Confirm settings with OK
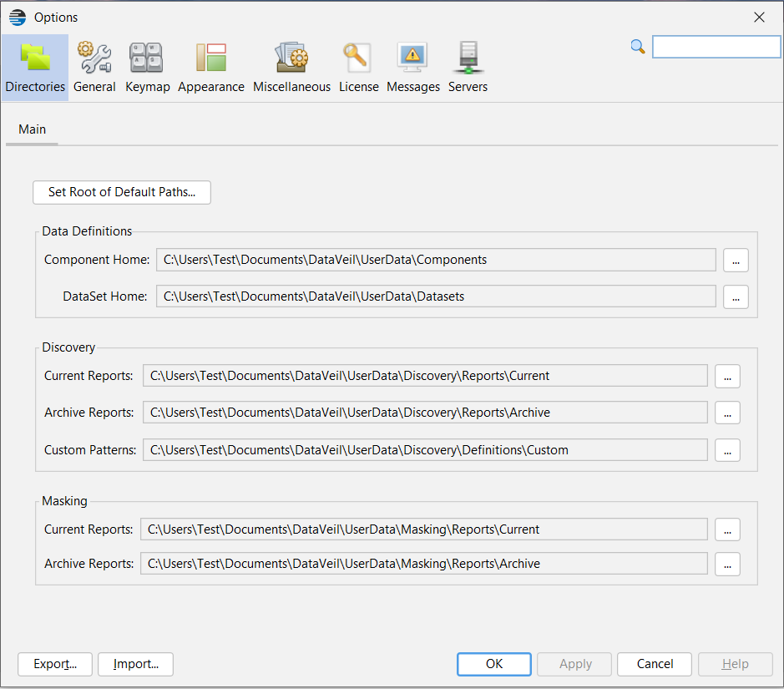Viewport: 784px width, 689px height. point(494,664)
